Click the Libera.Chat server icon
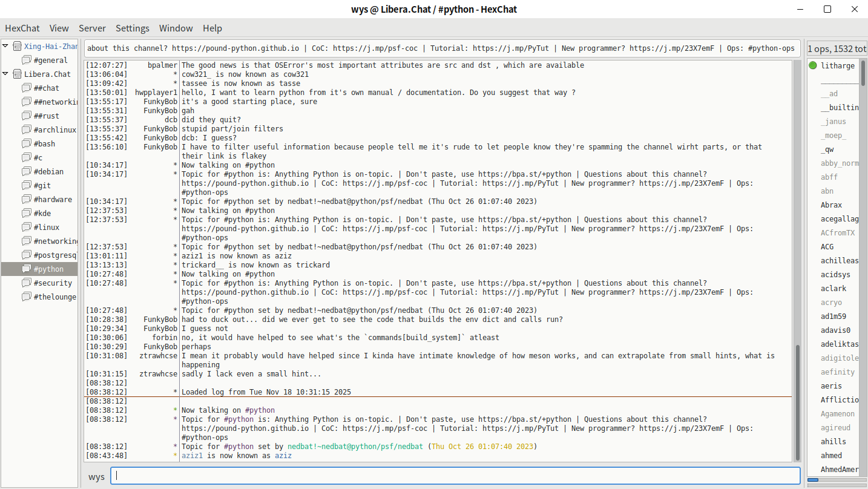The width and height of the screenshot is (868, 489). 16,74
